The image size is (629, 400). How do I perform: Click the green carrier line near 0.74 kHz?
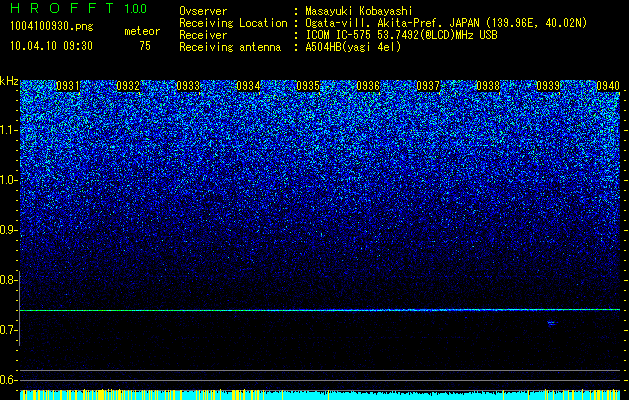320,310
